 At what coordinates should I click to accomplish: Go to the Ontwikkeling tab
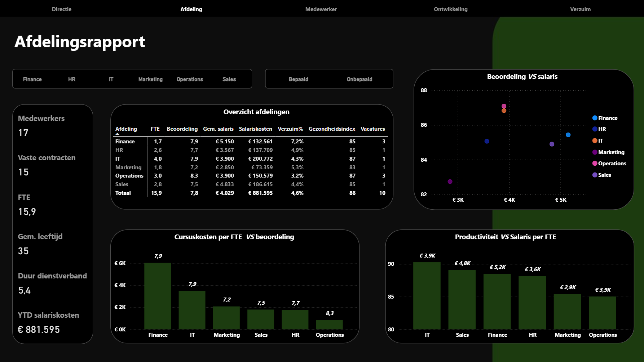(450, 9)
